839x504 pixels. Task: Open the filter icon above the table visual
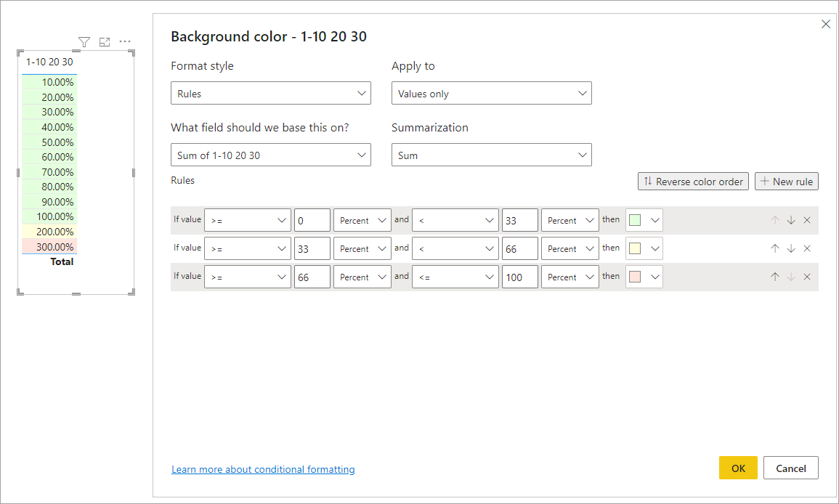click(x=84, y=41)
